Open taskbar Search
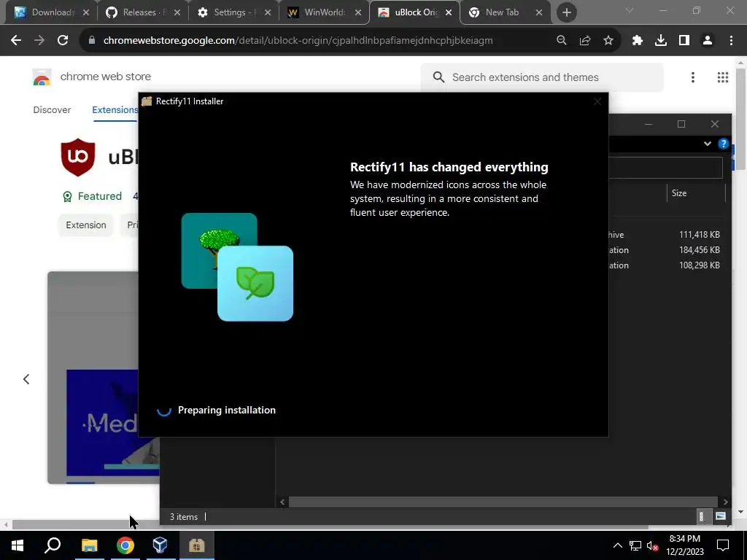Viewport: 747px width, 560px height. click(x=53, y=545)
